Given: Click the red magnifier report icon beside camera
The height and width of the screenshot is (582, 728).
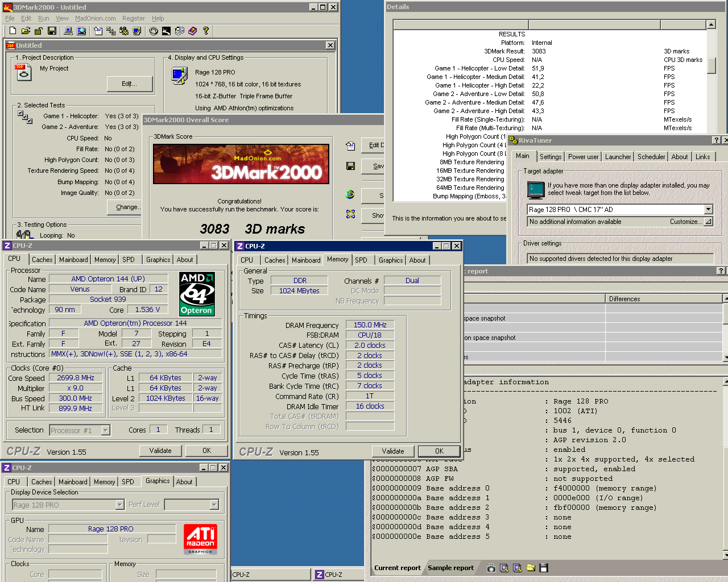Looking at the screenshot, I should click(504, 568).
